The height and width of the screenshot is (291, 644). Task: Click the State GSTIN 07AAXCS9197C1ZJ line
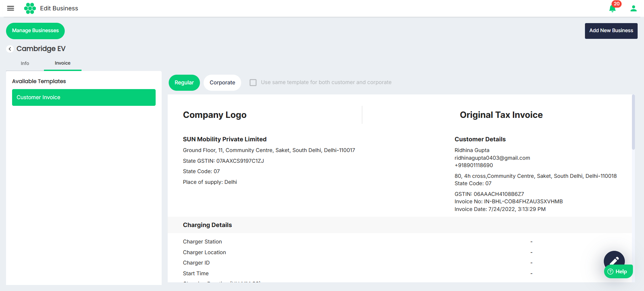tap(223, 161)
